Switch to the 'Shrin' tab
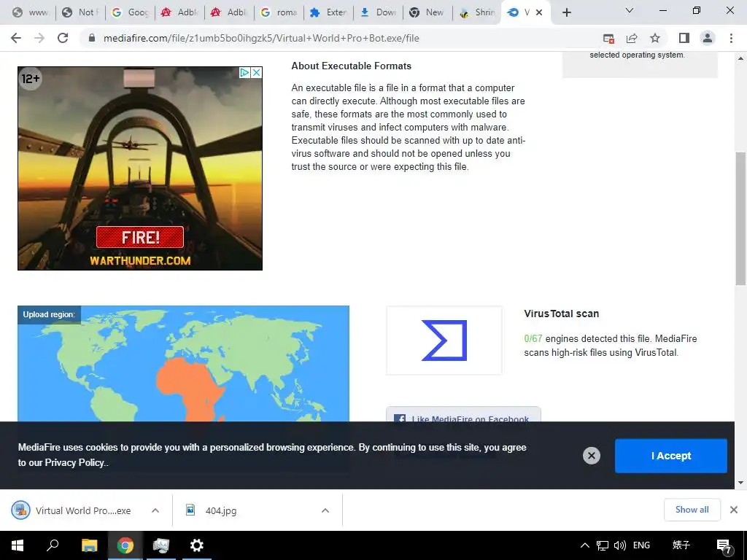Viewport: 747px width, 560px height. [477, 12]
